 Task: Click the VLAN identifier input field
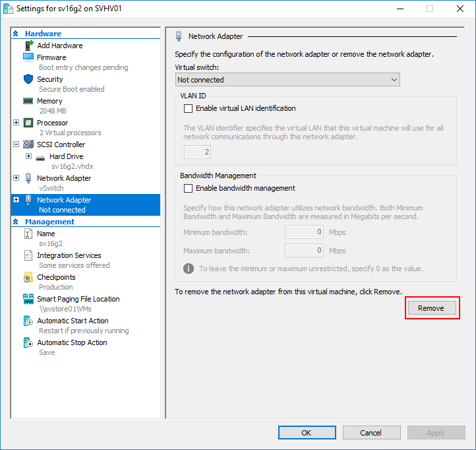[x=197, y=152]
